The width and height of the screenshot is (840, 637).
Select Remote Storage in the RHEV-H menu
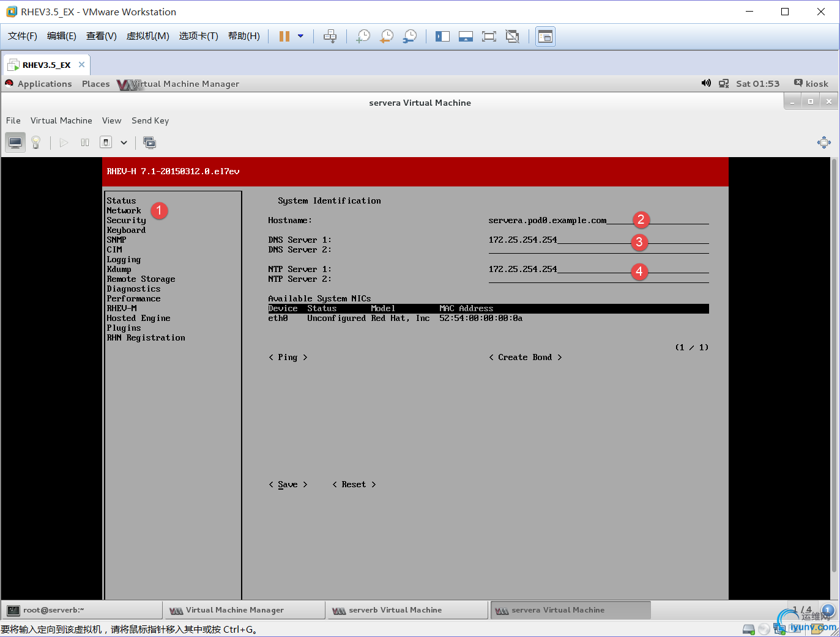[x=141, y=279]
